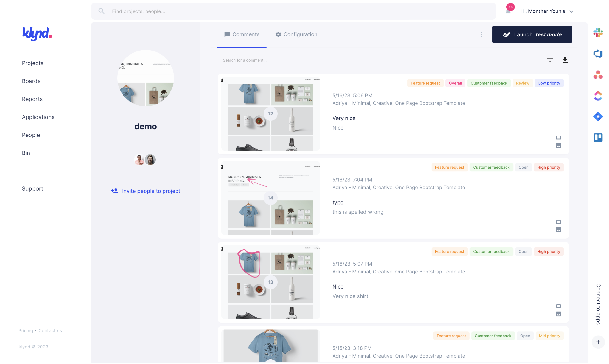The width and height of the screenshot is (609, 364).
Task: Click the '5/16/23, 7:04 PM' timestamp
Action: point(352,180)
